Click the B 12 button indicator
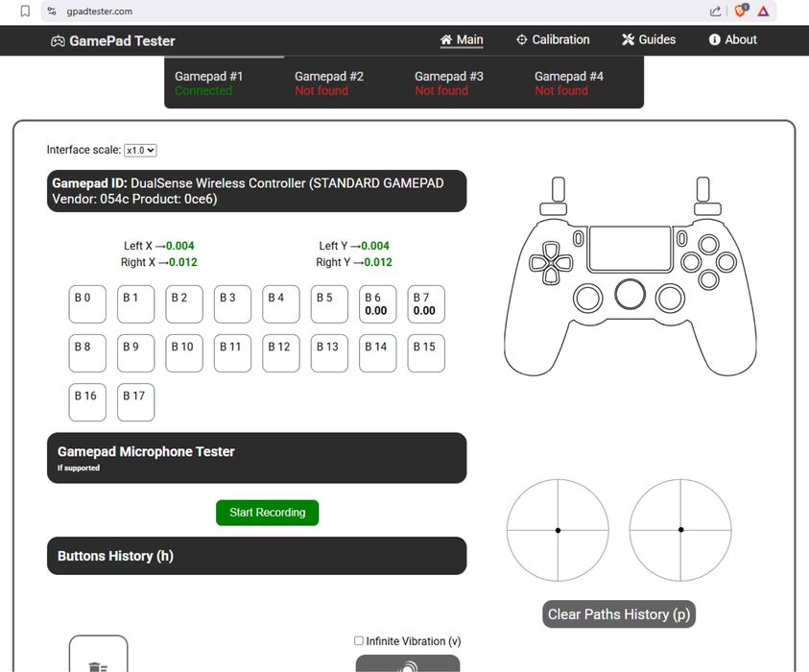This screenshot has height=672, width=809. pyautogui.click(x=280, y=353)
